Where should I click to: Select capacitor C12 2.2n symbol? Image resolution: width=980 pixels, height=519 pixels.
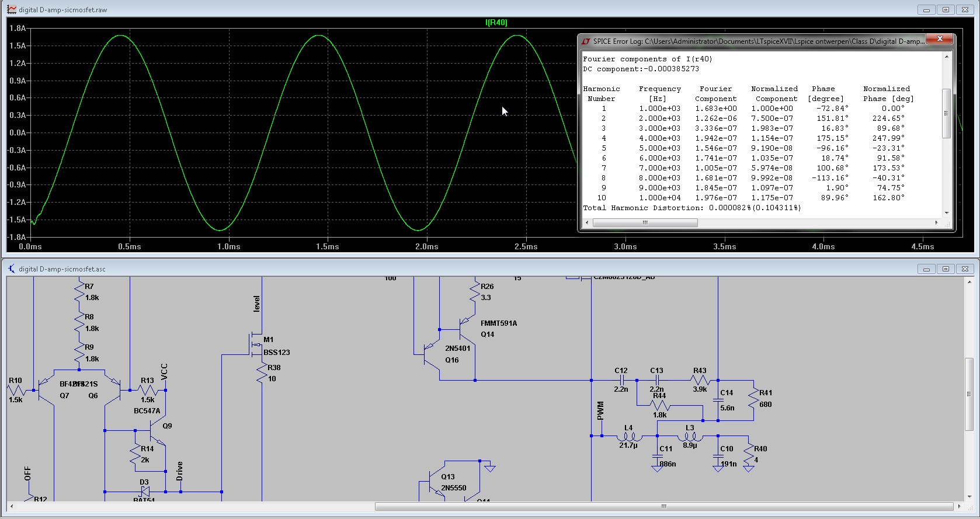[x=621, y=380]
